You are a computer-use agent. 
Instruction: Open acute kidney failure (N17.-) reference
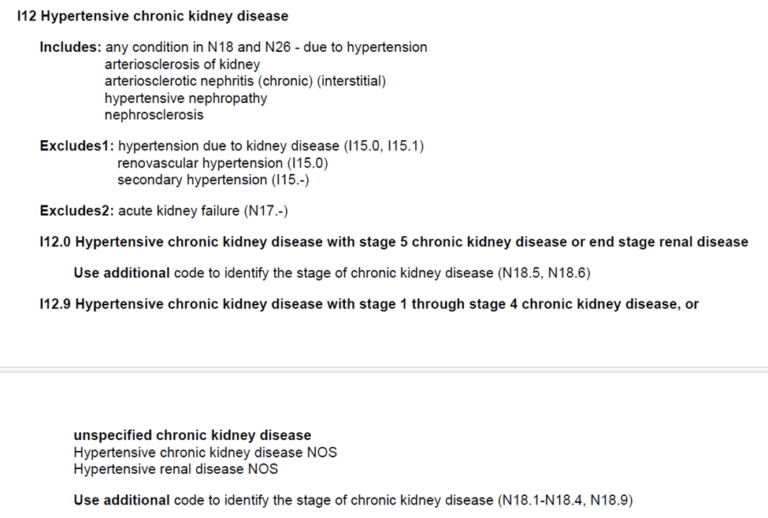tap(203, 211)
